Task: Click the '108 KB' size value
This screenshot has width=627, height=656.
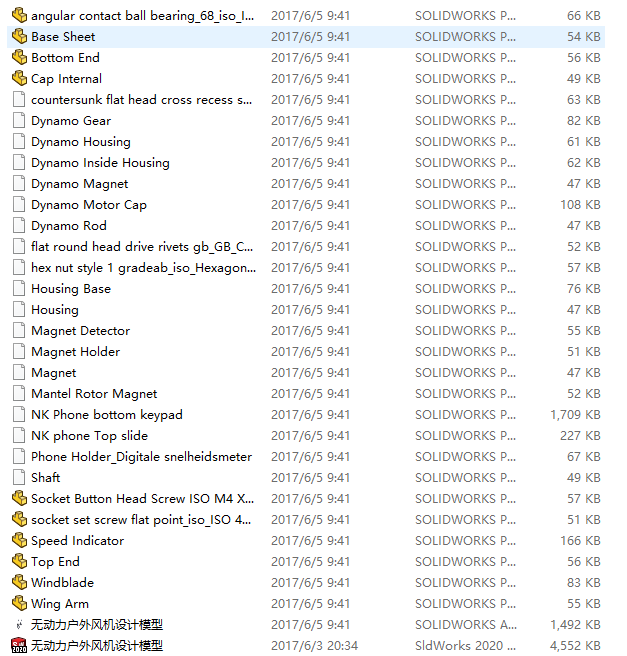Action: pyautogui.click(x=580, y=205)
